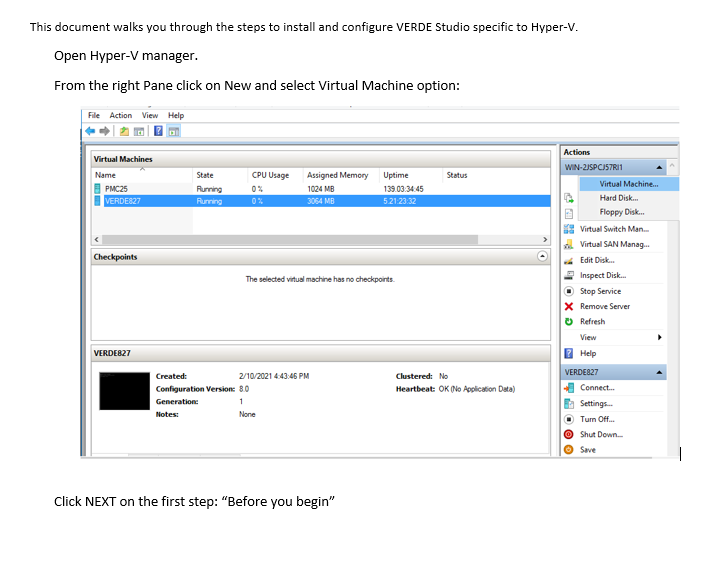The width and height of the screenshot is (707, 581).
Task: Select the PMC25 name cell
Action: tap(116, 189)
